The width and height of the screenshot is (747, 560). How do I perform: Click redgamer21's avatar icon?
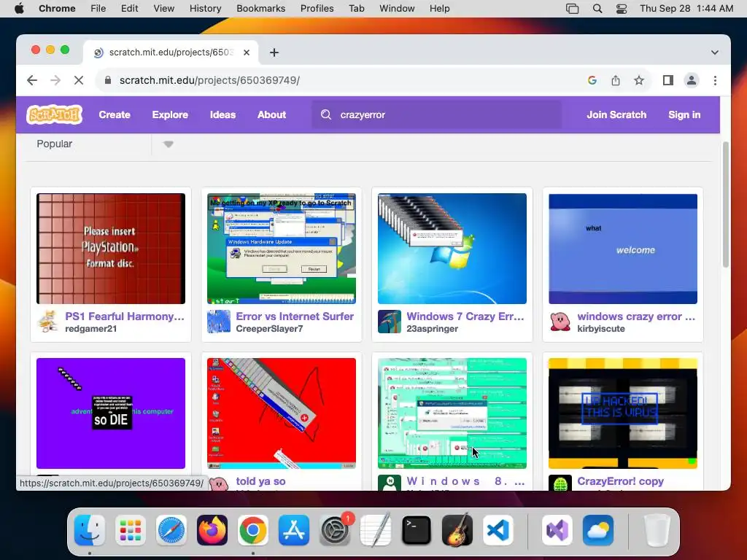47,322
